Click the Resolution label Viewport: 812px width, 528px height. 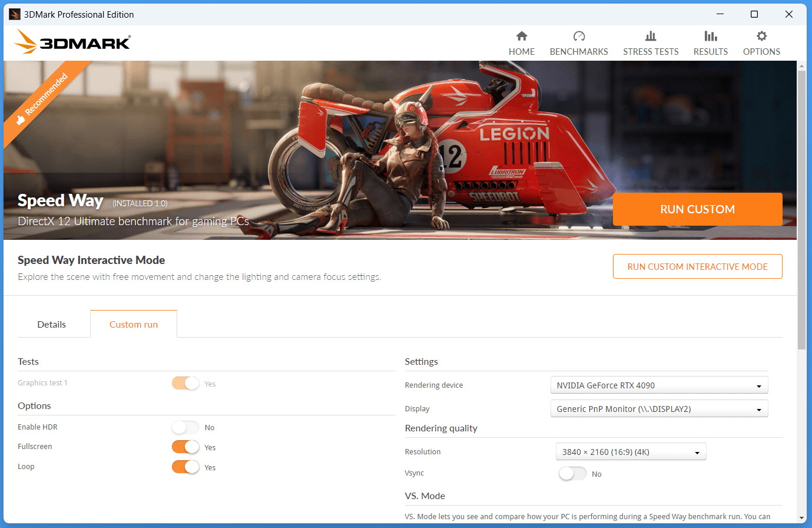point(423,451)
